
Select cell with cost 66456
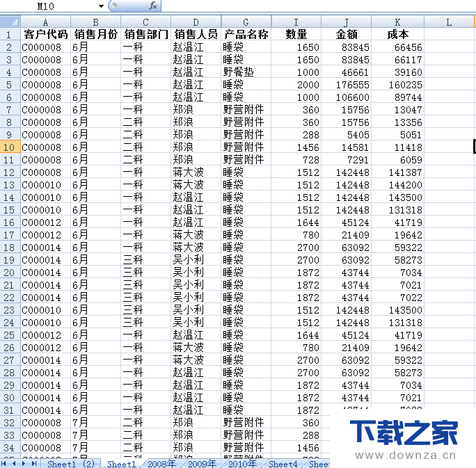tap(397, 47)
